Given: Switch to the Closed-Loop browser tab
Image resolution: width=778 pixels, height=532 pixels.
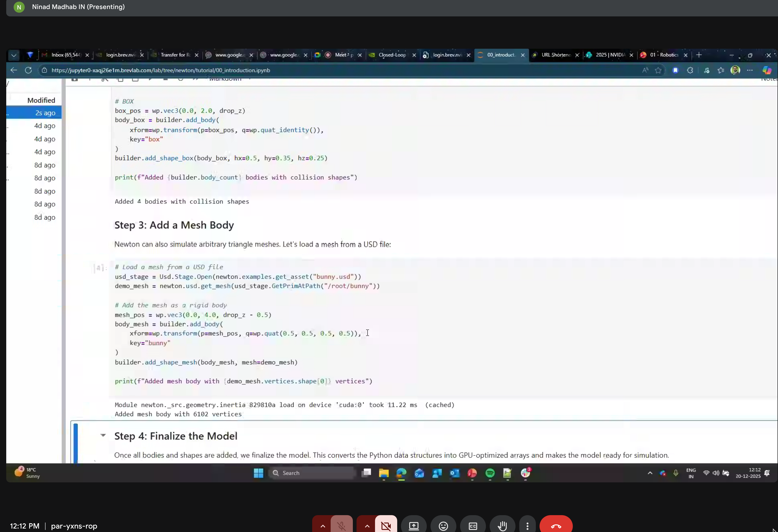Looking at the screenshot, I should [x=392, y=55].
